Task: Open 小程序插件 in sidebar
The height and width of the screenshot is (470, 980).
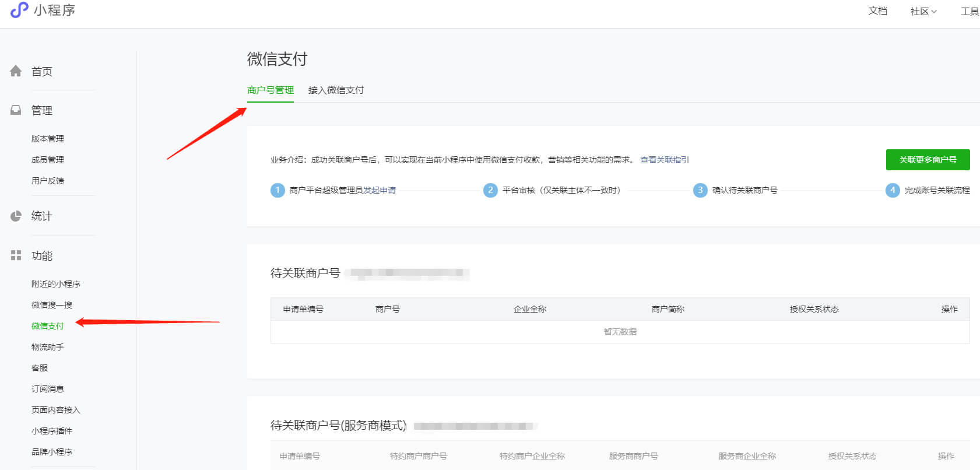Action: tap(52, 431)
